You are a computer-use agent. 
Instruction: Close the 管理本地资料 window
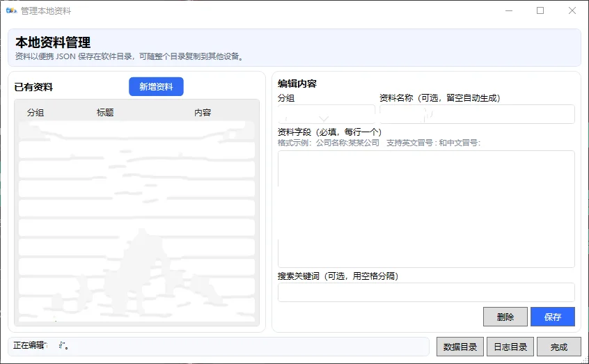[572, 10]
